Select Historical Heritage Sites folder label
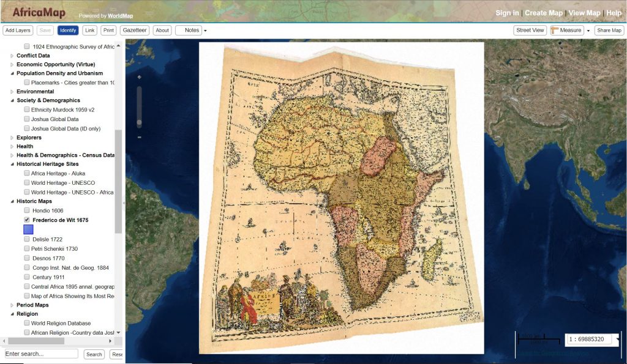 coord(48,164)
